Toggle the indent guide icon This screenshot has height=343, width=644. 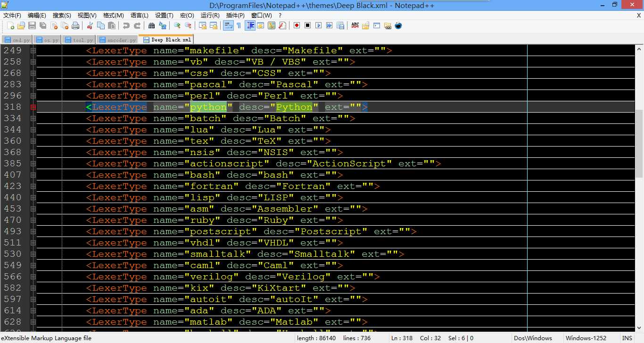coord(250,25)
